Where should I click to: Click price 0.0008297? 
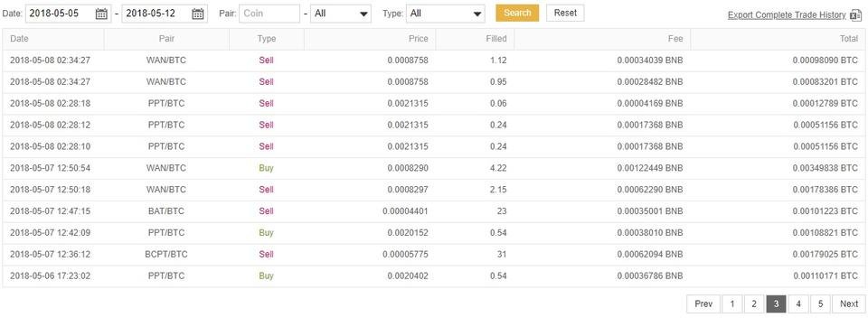click(x=408, y=190)
